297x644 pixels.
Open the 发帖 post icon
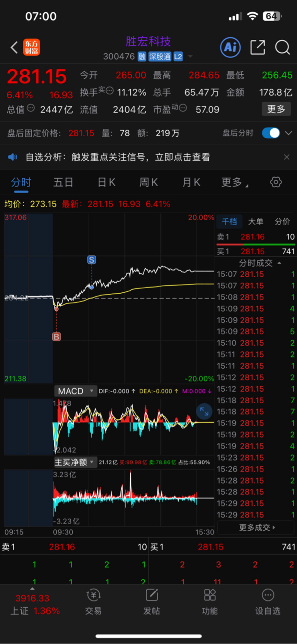[x=152, y=602]
